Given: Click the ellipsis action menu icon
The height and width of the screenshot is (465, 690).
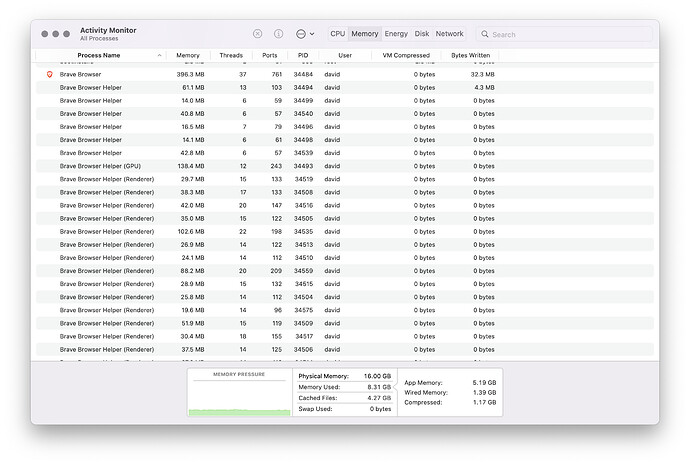Looking at the screenshot, I should coord(301,34).
